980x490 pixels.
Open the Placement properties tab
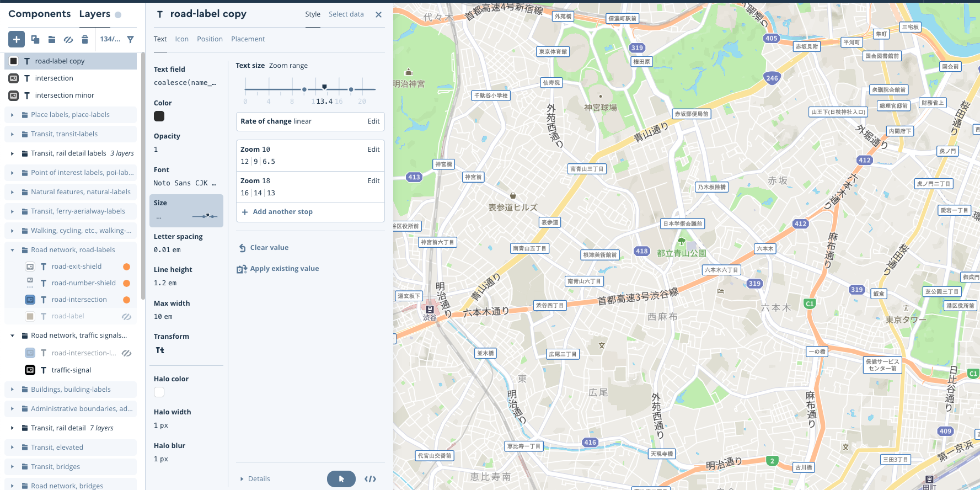(x=248, y=39)
